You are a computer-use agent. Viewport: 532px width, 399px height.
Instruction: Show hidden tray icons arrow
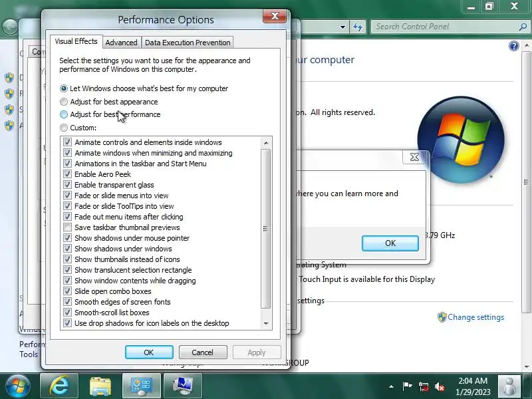point(391,386)
